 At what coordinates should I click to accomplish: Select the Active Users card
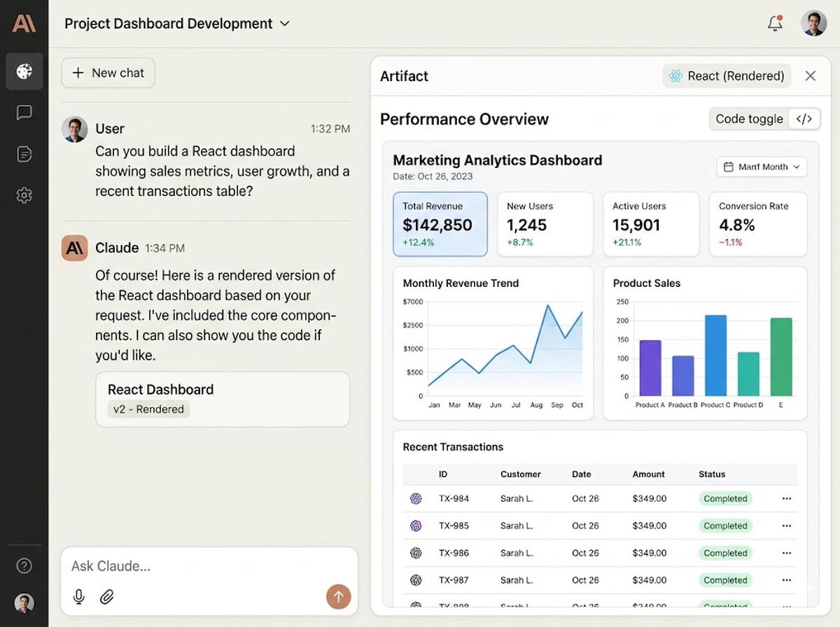click(651, 225)
